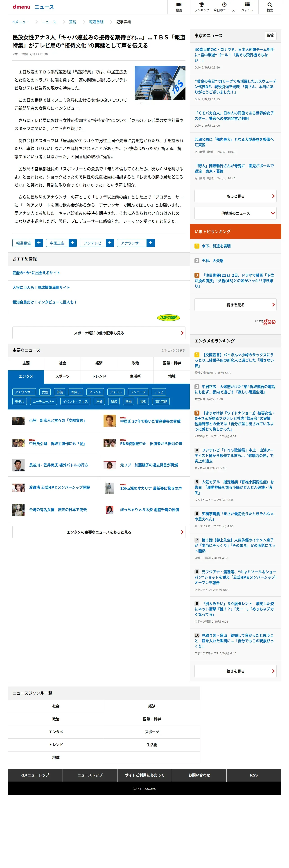The image size is (289, 868).
Task: Open dメニュー breadcrumb link
Action: pyautogui.click(x=21, y=22)
